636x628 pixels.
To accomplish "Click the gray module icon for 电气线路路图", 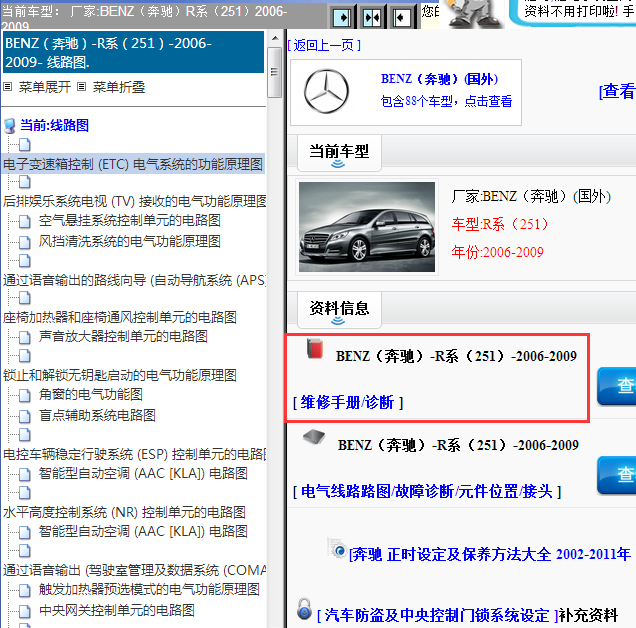I will coord(314,437).
